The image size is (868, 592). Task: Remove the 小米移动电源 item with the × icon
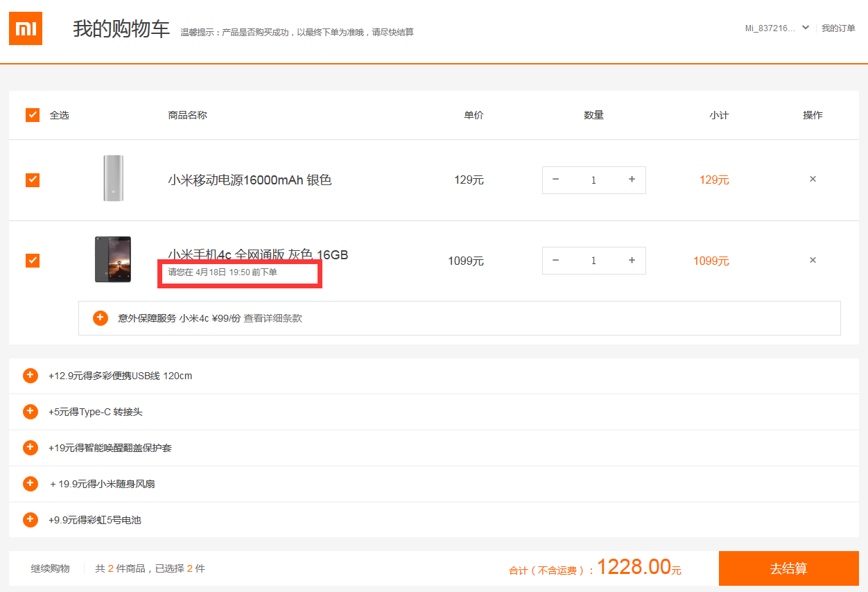click(x=813, y=180)
